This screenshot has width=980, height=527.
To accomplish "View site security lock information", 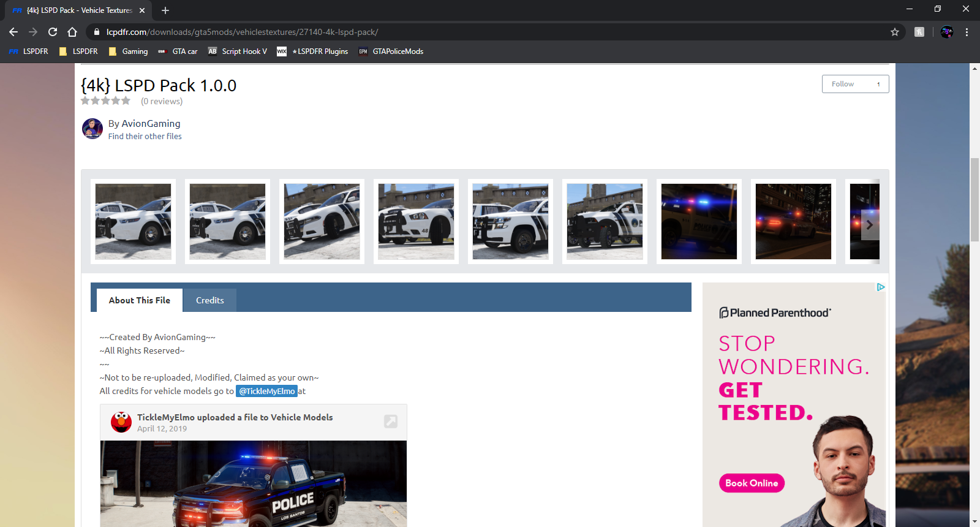I will click(97, 32).
